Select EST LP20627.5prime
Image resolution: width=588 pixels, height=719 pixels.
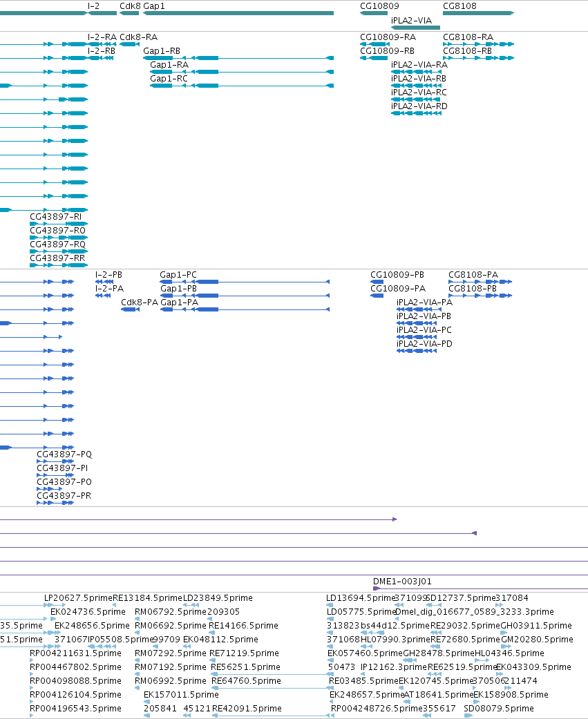coord(78,598)
